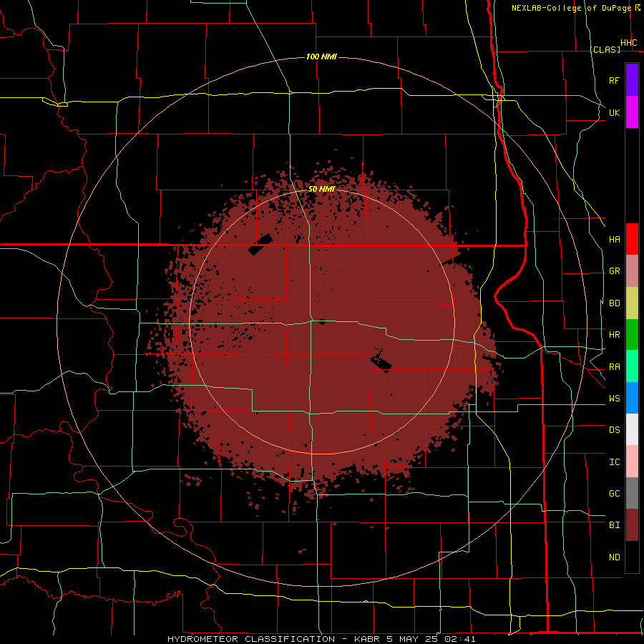Click the ND legend label

(x=614, y=557)
